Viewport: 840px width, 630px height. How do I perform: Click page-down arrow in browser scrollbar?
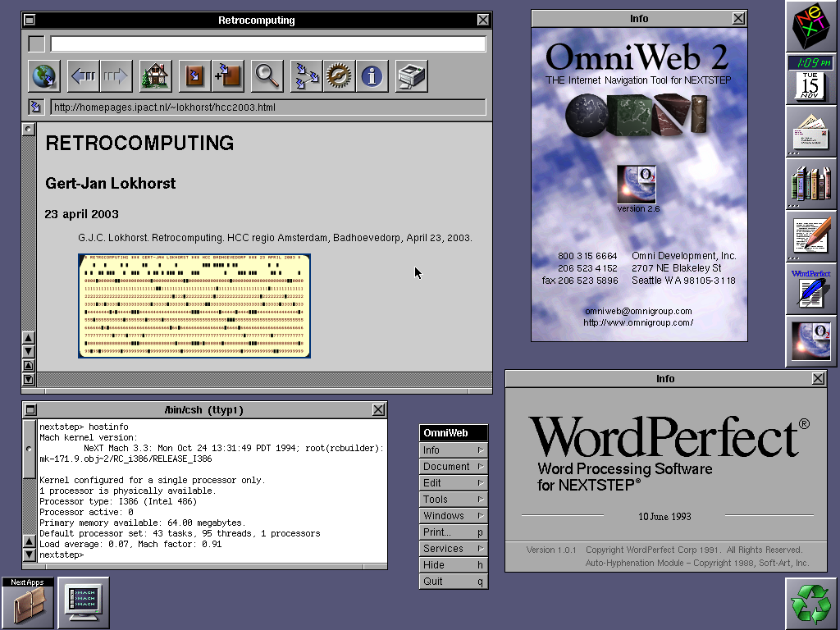[x=29, y=380]
